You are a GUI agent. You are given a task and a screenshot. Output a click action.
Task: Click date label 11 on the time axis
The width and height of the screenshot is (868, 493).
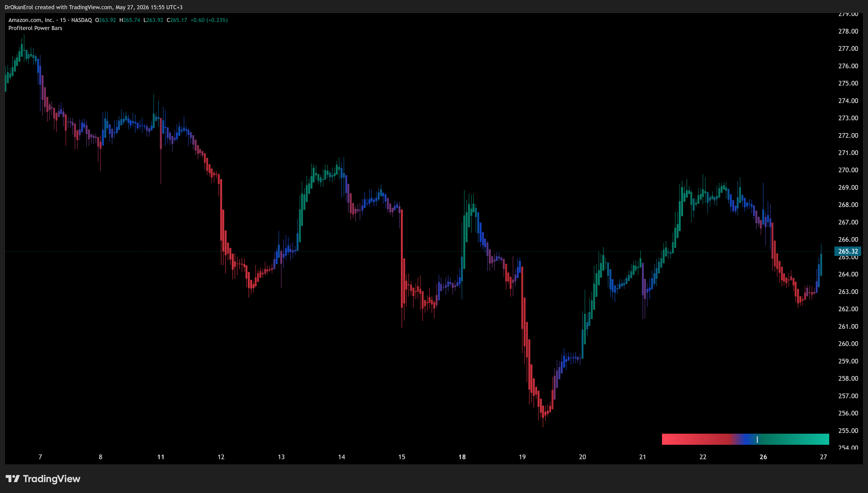pyautogui.click(x=161, y=457)
